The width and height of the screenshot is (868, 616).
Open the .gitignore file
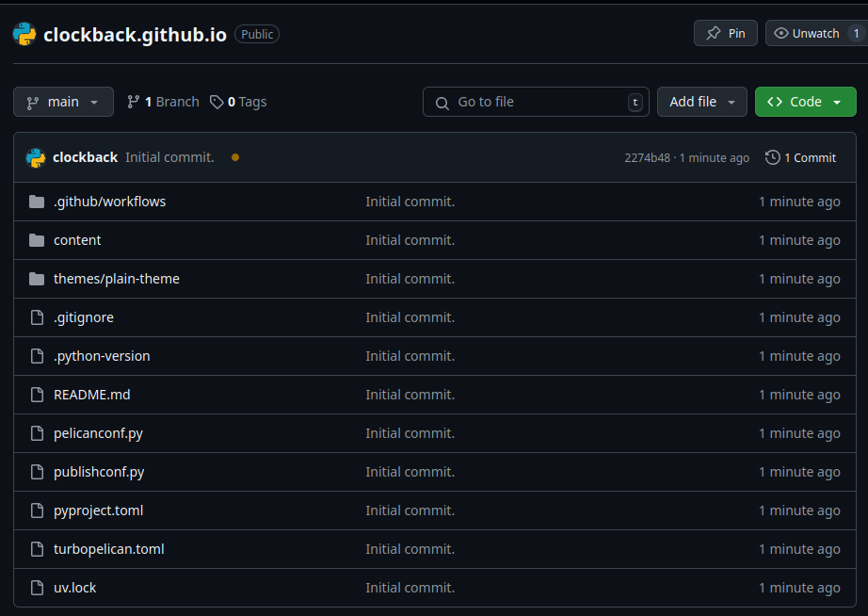(84, 317)
